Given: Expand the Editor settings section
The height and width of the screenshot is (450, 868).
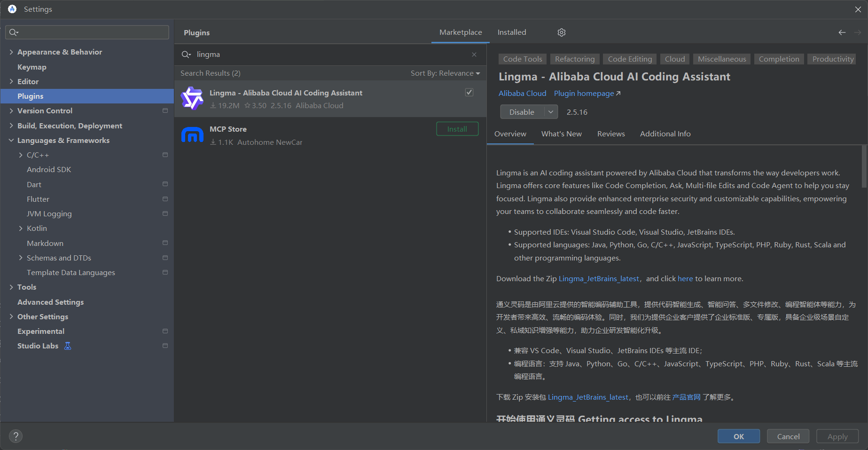Looking at the screenshot, I should point(11,82).
